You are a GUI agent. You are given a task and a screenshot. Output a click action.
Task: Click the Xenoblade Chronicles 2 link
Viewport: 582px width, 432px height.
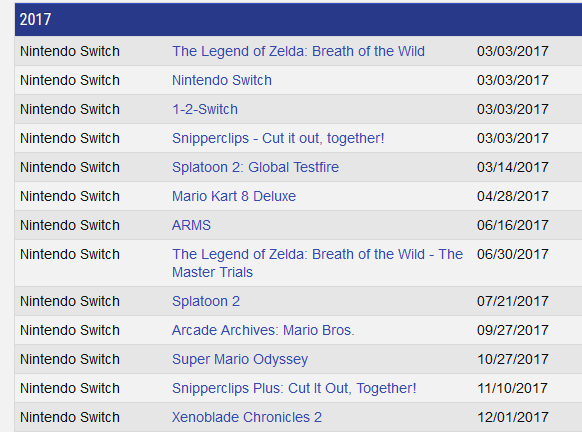pos(247,417)
